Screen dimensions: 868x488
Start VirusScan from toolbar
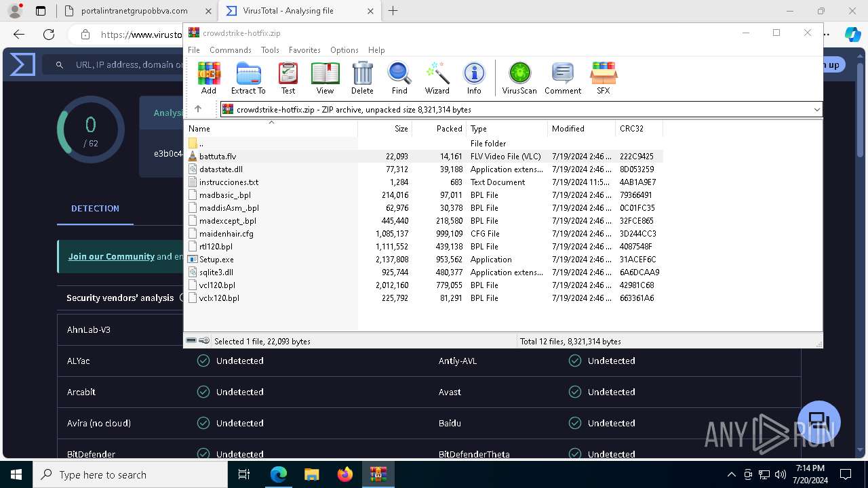tap(519, 78)
